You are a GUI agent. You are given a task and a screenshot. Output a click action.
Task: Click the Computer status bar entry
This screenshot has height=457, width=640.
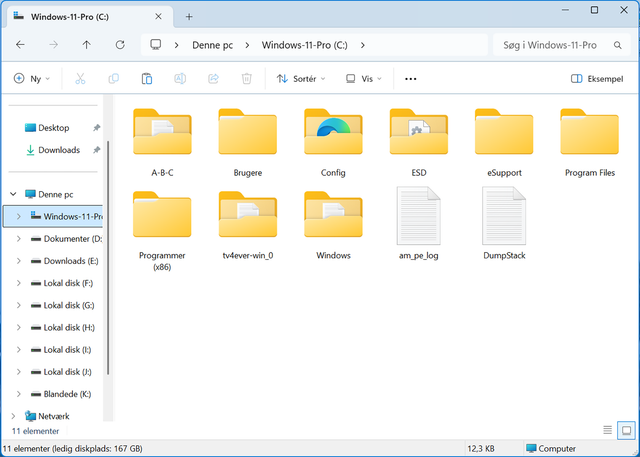551,448
